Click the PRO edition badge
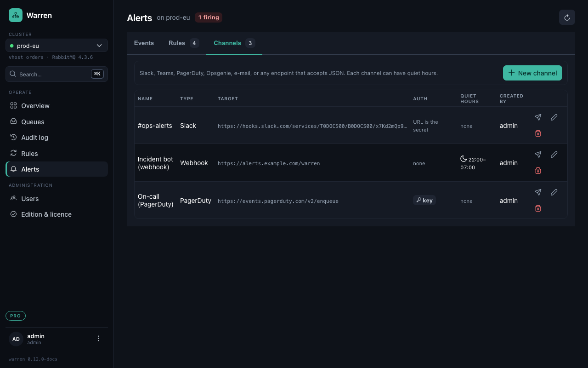The image size is (588, 368). (x=16, y=316)
